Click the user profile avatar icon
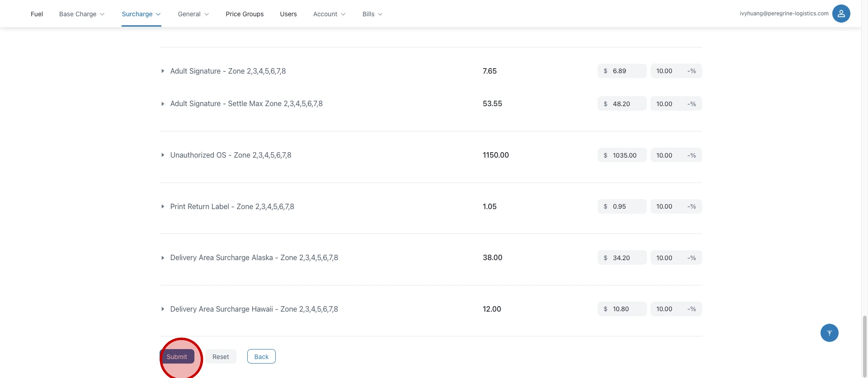 (841, 14)
